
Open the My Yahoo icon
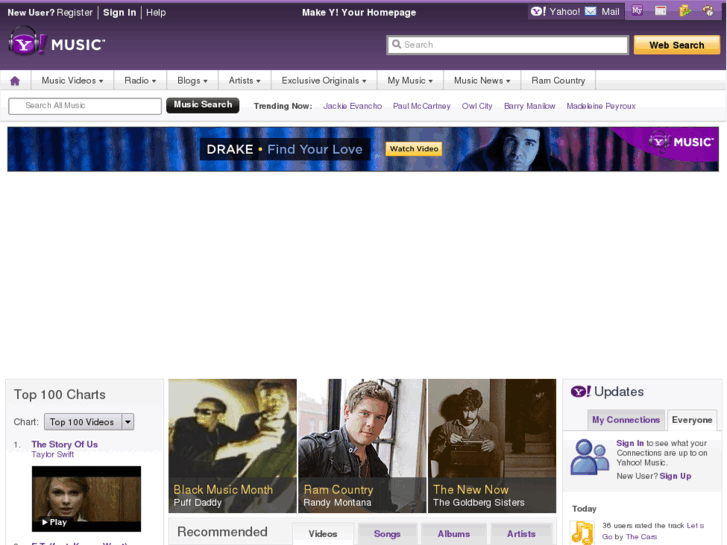click(x=637, y=11)
